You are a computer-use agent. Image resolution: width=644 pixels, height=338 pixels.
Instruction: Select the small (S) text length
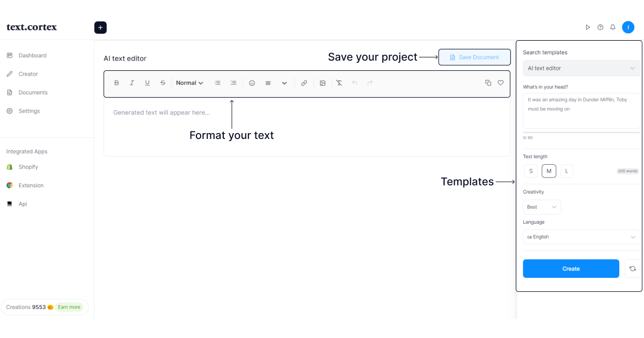click(x=531, y=171)
